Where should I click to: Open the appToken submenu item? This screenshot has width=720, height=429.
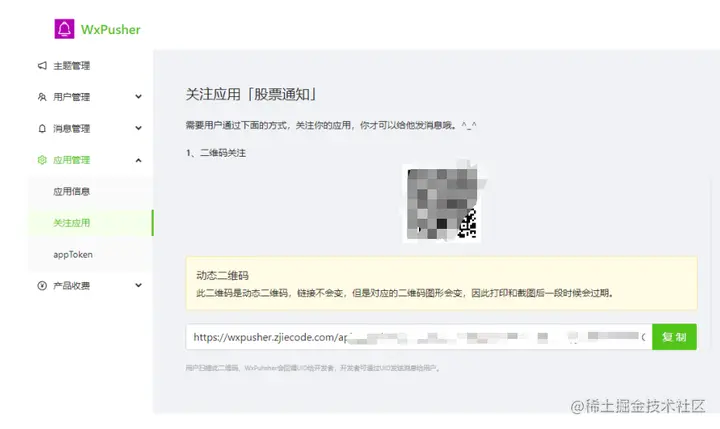(x=73, y=254)
